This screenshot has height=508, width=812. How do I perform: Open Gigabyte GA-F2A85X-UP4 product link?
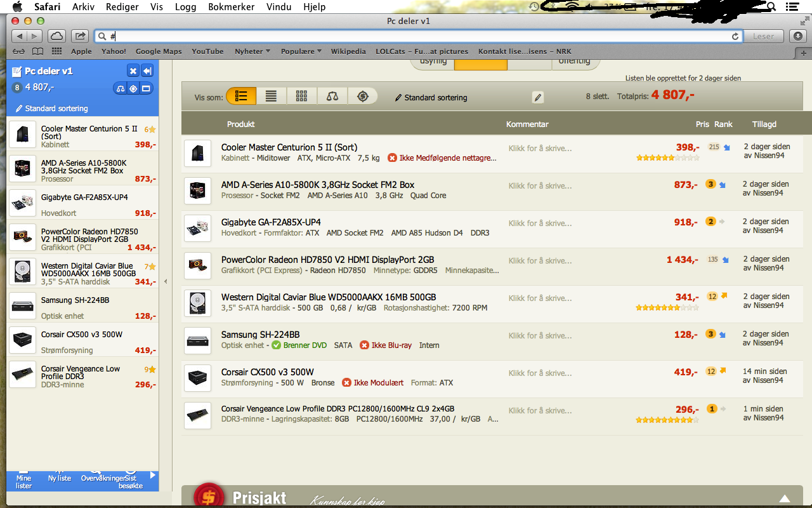[271, 222]
